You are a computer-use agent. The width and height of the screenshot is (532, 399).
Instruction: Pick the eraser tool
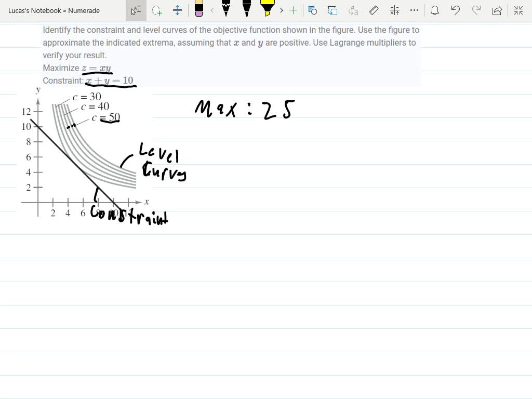tap(199, 9)
